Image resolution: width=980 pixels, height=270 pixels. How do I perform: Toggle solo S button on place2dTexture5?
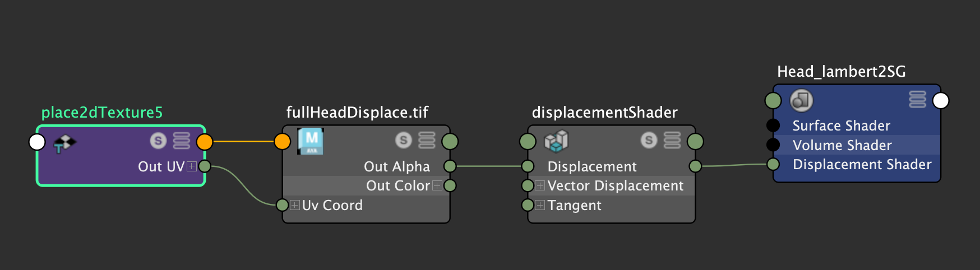(158, 141)
